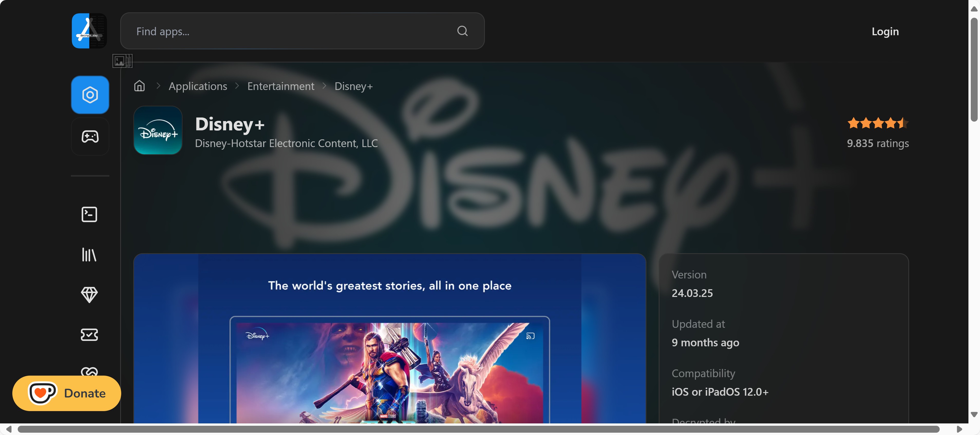Click developer name Disney-Hotstar Electronic Content, LLC
This screenshot has height=435, width=980.
click(x=286, y=143)
